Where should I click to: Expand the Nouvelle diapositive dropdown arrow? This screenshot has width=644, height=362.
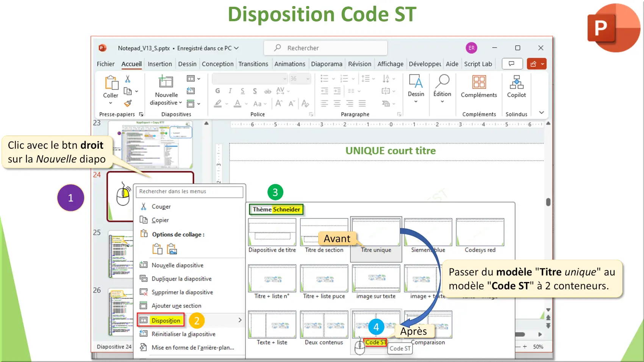pyautogui.click(x=180, y=103)
